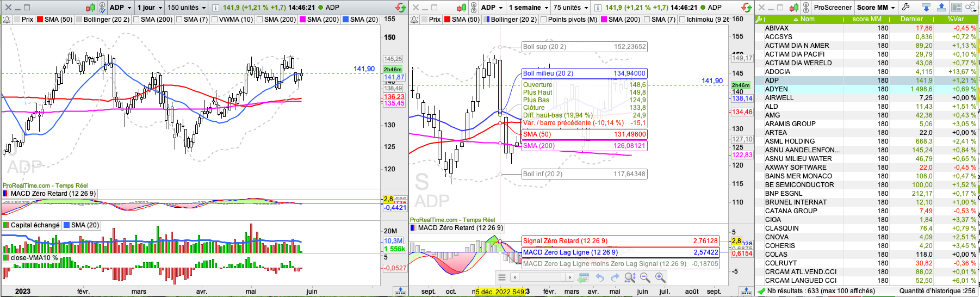The image size is (980, 297).
Task: Sort ProScreener by Nom column
Action: click(x=804, y=19)
